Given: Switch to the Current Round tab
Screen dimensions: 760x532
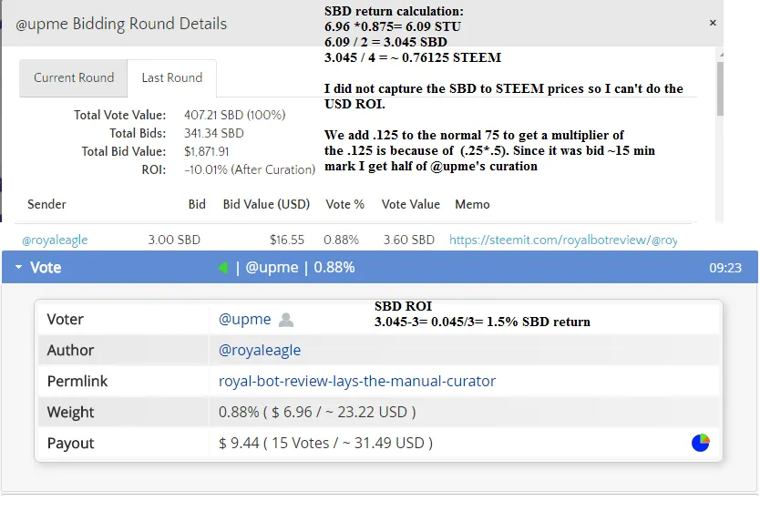Looking at the screenshot, I should pos(74,78).
